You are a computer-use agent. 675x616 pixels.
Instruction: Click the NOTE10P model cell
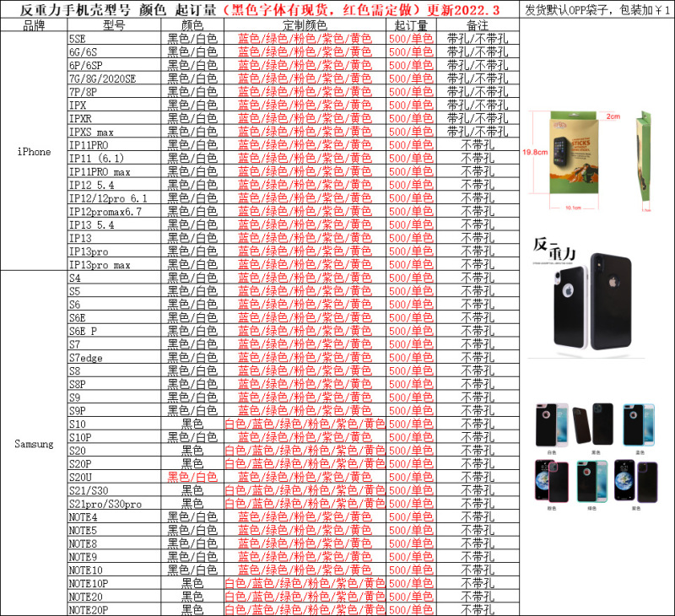click(114, 583)
